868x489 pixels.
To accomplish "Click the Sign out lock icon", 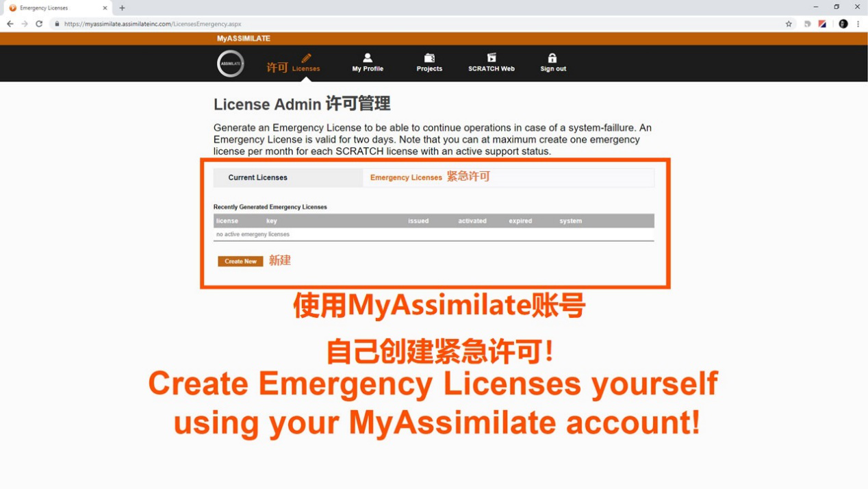I will (x=552, y=58).
